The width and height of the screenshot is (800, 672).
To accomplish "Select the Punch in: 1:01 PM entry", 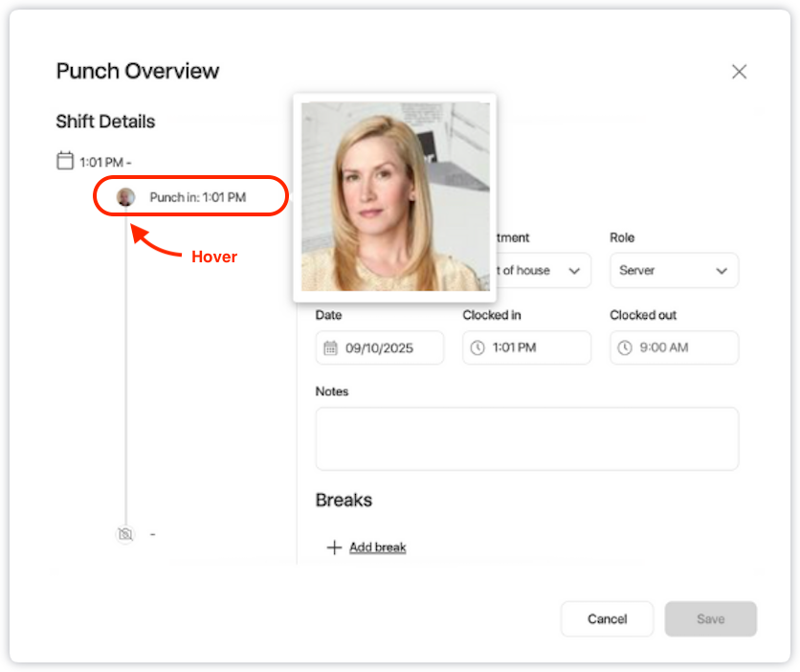I will click(x=197, y=197).
